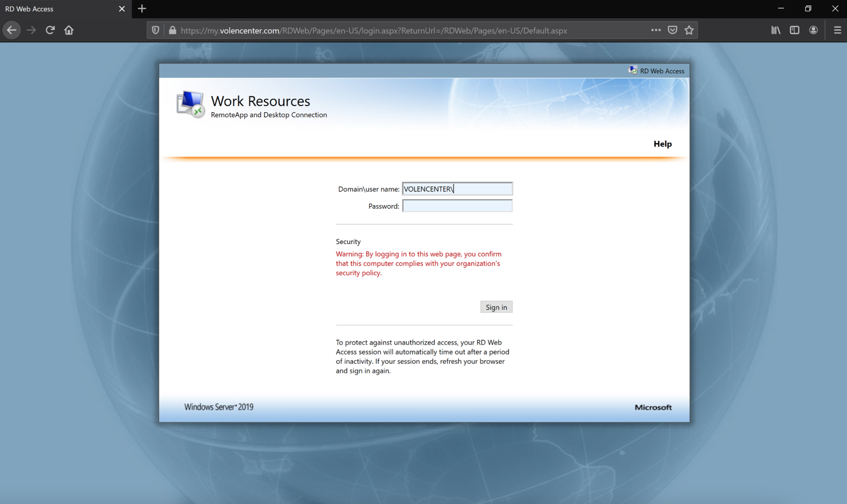The width and height of the screenshot is (847, 504).
Task: Click the browser back arrow button
Action: (x=11, y=30)
